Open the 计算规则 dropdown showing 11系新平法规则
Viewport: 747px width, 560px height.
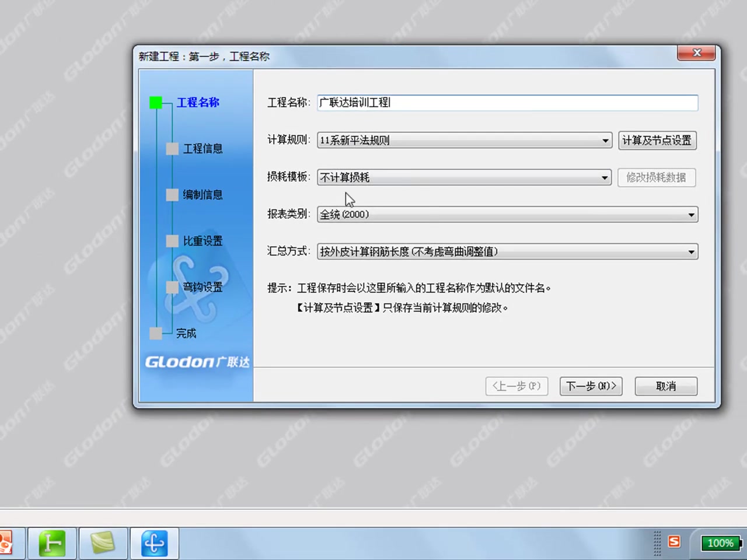pos(605,141)
